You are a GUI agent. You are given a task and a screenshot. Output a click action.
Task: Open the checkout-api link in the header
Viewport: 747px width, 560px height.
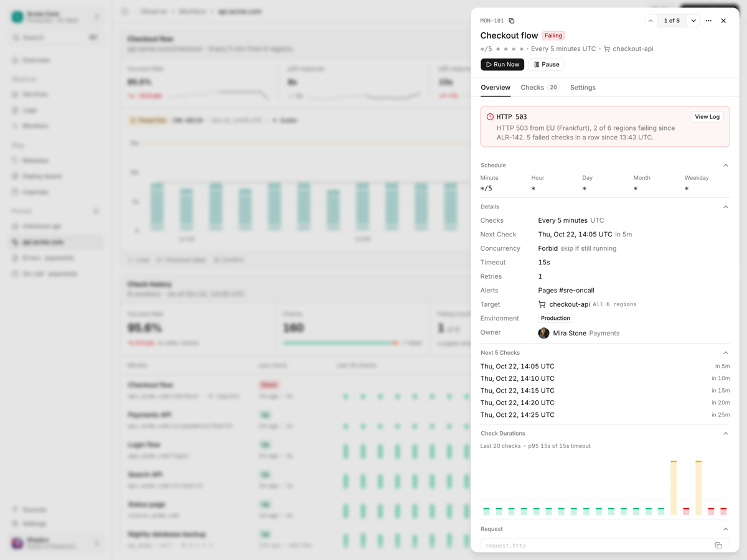tap(632, 49)
